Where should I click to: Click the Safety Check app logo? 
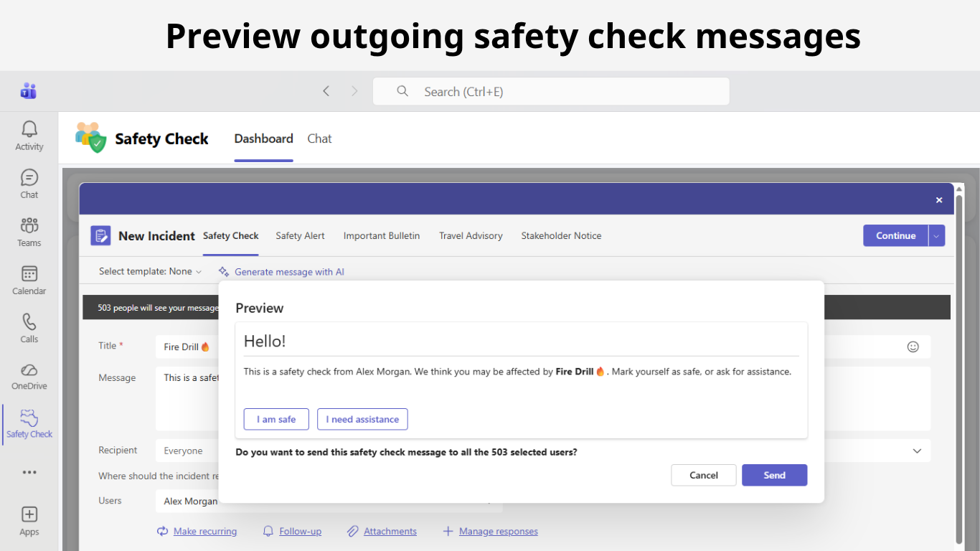click(x=91, y=137)
